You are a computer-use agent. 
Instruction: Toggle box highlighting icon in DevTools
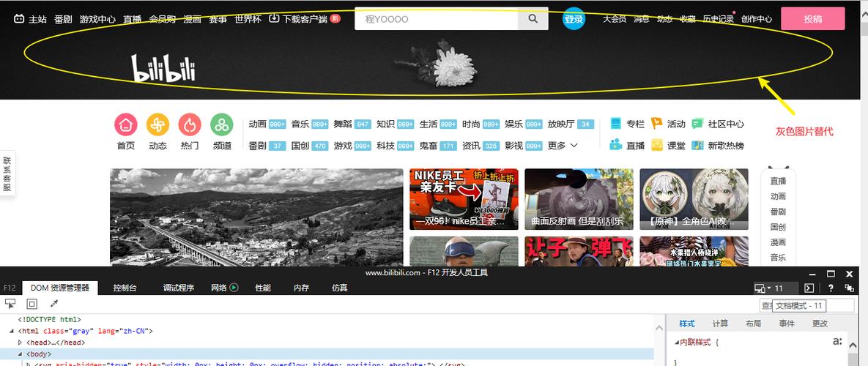point(31,304)
